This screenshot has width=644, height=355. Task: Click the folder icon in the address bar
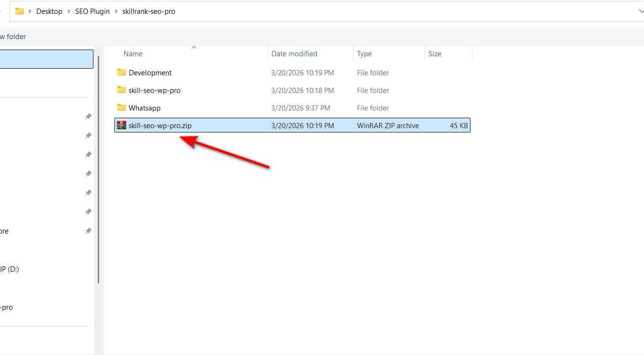click(20, 11)
